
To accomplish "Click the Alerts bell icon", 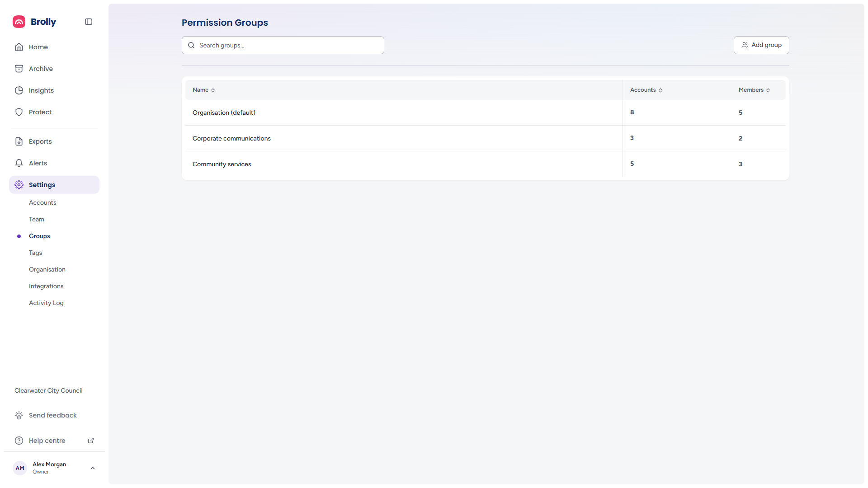I will tap(19, 163).
